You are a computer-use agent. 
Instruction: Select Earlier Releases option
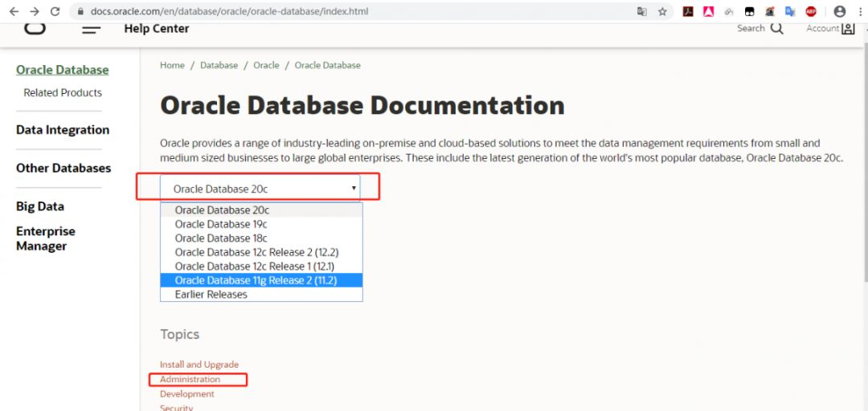point(261,295)
